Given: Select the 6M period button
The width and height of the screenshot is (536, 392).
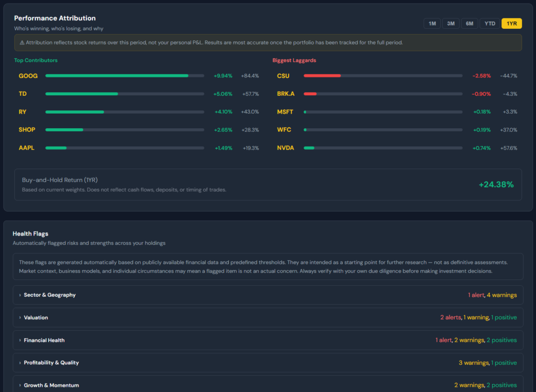Looking at the screenshot, I should [x=470, y=23].
